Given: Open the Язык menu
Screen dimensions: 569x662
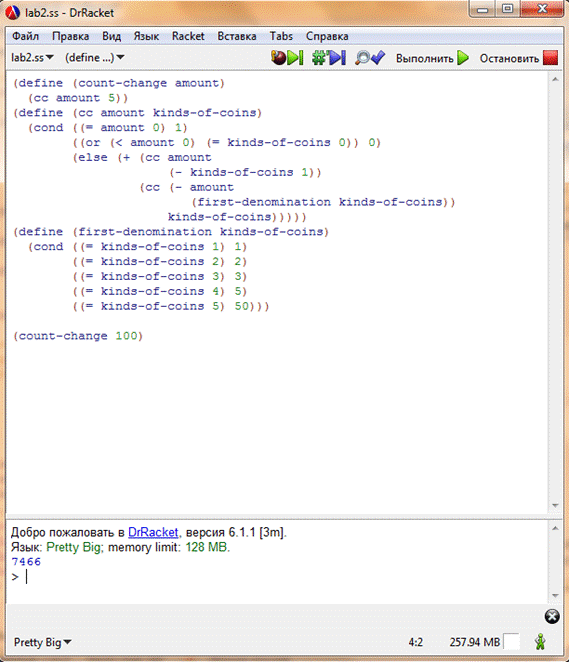Looking at the screenshot, I should tap(146, 36).
